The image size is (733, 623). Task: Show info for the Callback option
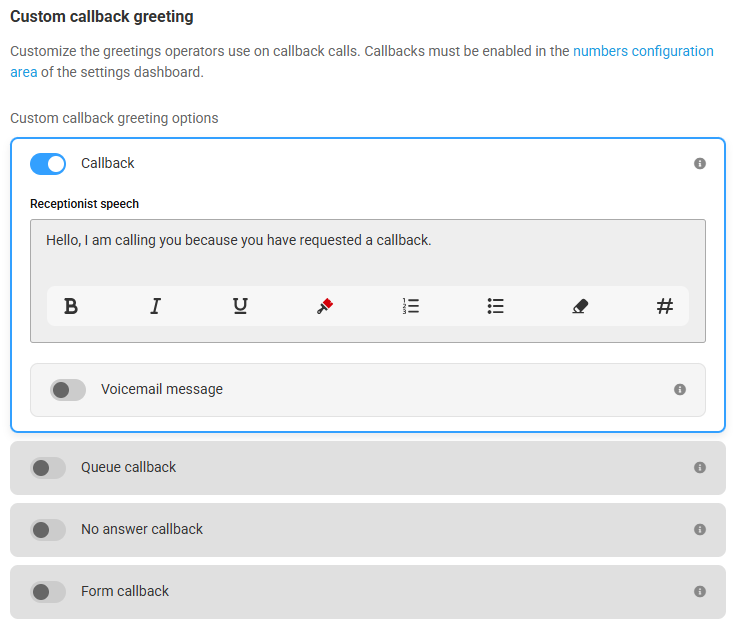pyautogui.click(x=699, y=163)
